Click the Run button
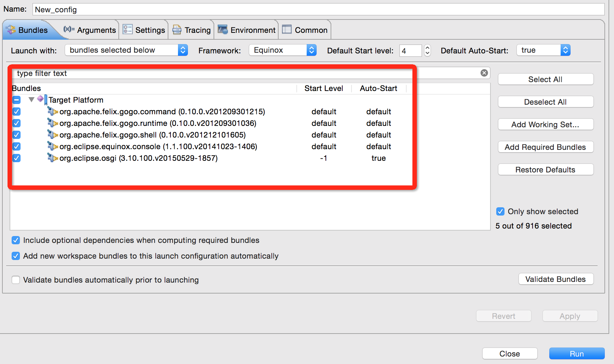The image size is (614, 364). [577, 354]
